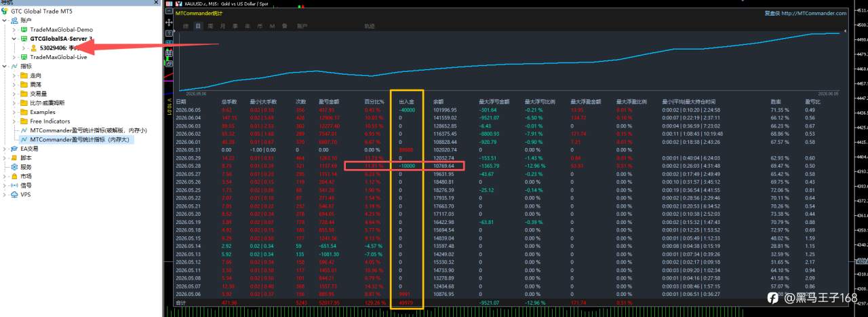This screenshot has width=868, height=317.
Task: Click the 出入金 column header
Action: pos(407,101)
